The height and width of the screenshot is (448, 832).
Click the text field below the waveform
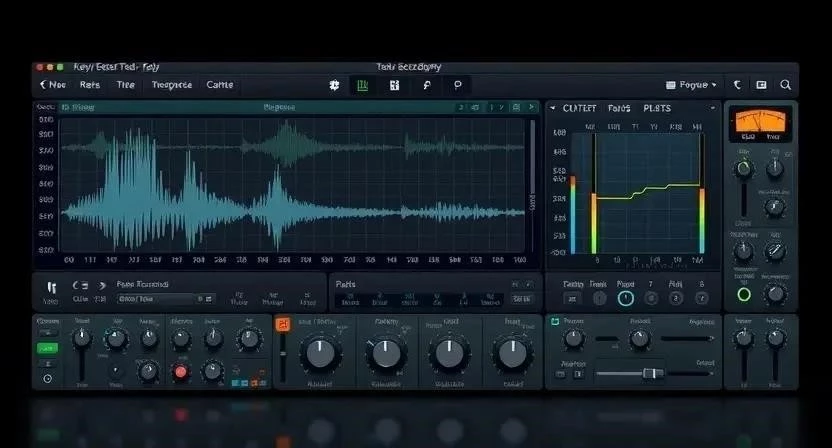coord(165,298)
